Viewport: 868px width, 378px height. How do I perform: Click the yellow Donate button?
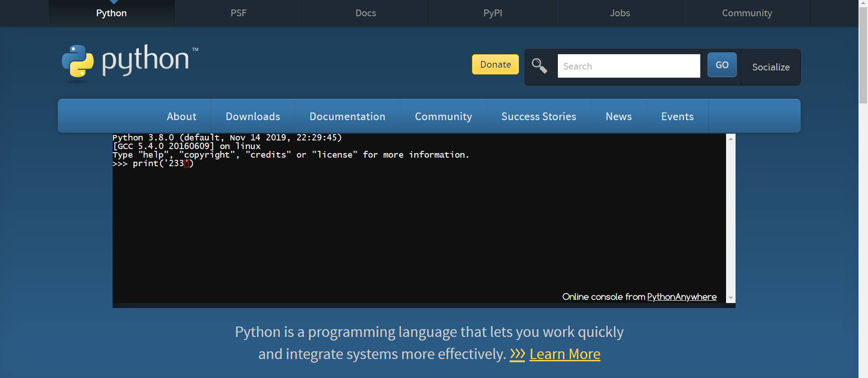(495, 65)
